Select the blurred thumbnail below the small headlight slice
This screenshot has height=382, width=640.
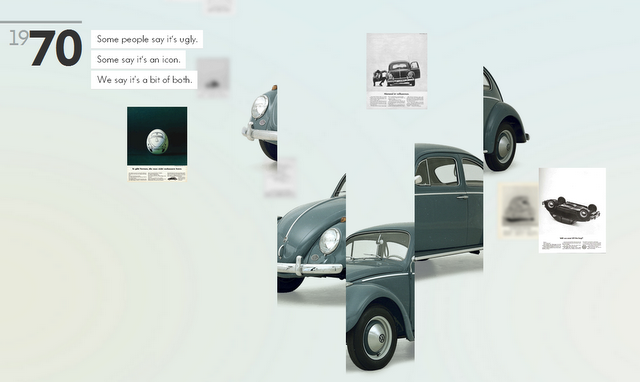click(x=280, y=178)
